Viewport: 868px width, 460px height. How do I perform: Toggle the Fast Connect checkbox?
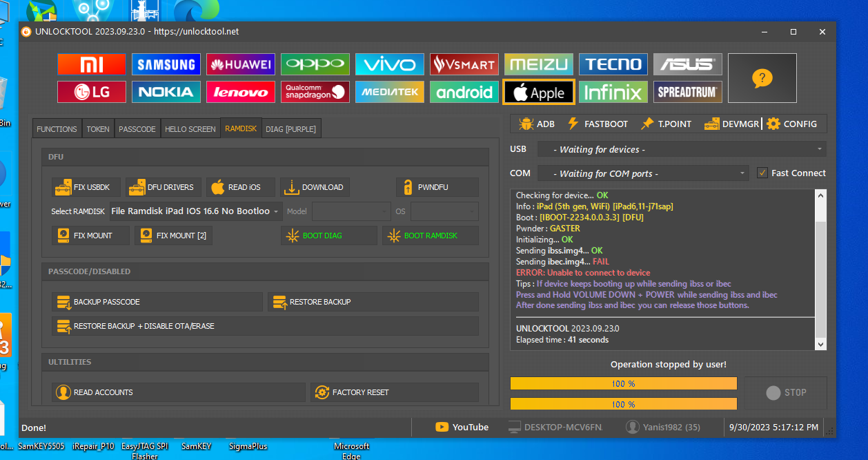coord(762,173)
